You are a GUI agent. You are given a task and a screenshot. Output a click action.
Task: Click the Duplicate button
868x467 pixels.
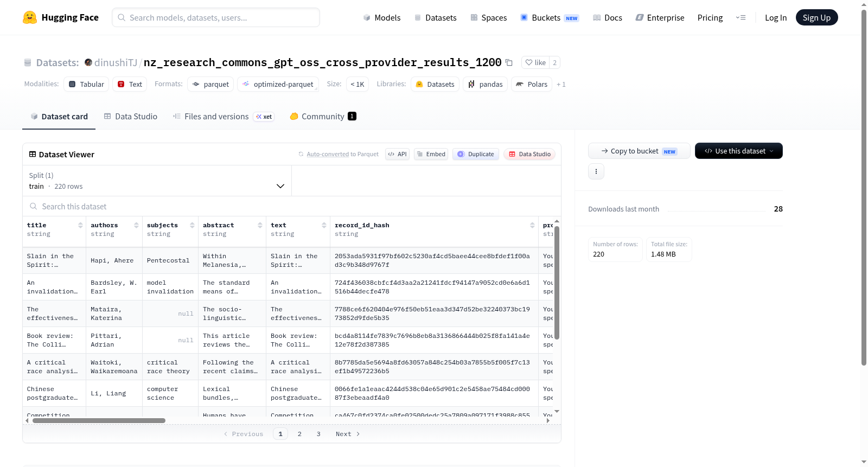(x=475, y=154)
